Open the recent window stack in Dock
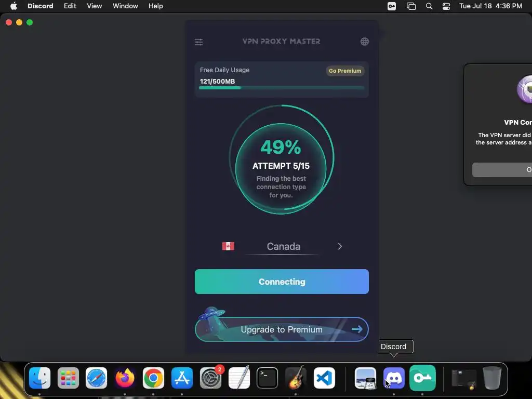Viewport: 532px width, 399px height. (x=463, y=378)
